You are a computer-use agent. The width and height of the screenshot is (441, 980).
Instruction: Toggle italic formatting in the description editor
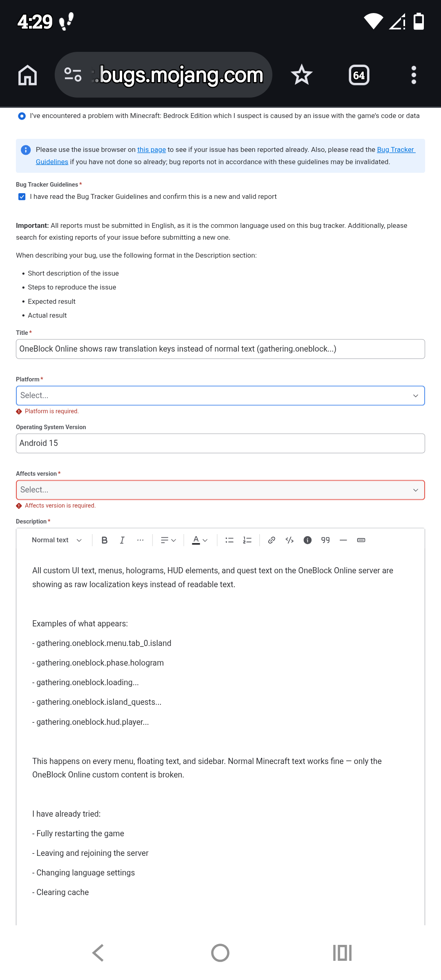[x=122, y=540]
